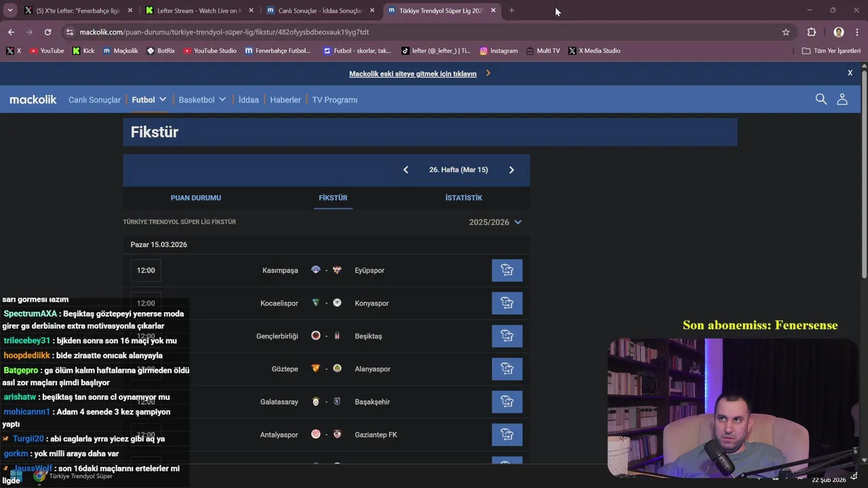Open TV Programı in site navigation
The width and height of the screenshot is (868, 488).
[x=334, y=100]
